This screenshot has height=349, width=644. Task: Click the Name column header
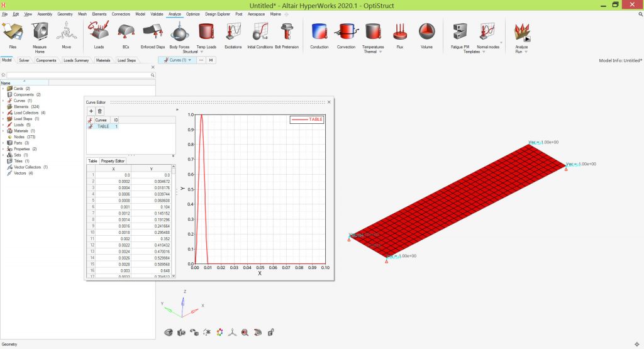[x=25, y=83]
